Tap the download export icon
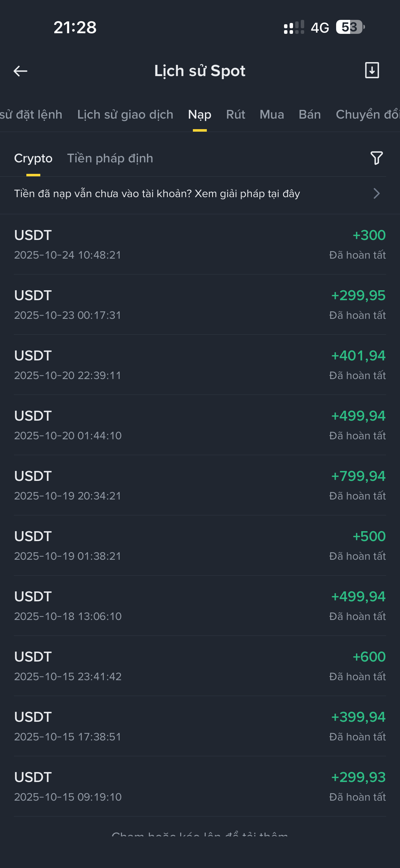Image resolution: width=400 pixels, height=868 pixels. [x=372, y=70]
